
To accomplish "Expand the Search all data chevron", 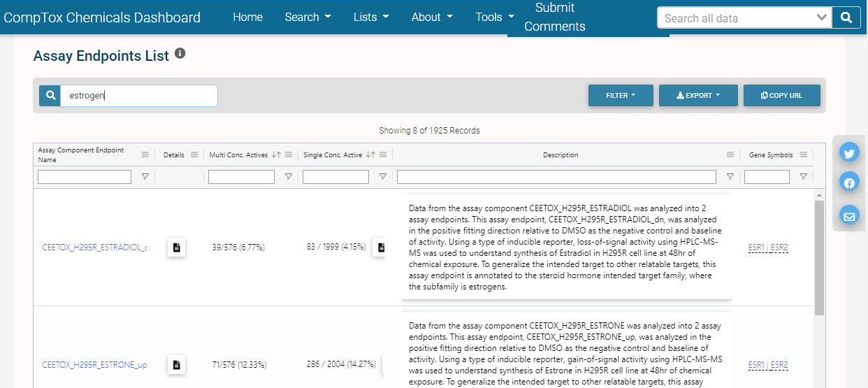I will tap(822, 18).
